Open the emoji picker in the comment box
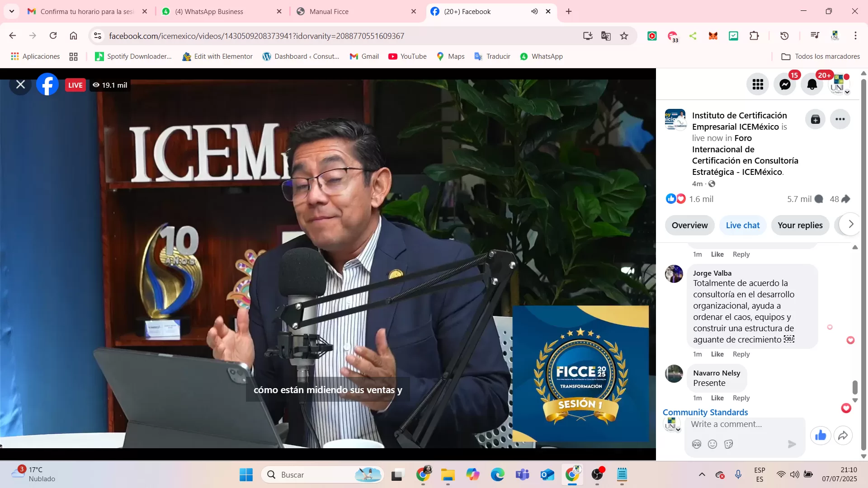The width and height of the screenshot is (868, 488). tap(712, 444)
